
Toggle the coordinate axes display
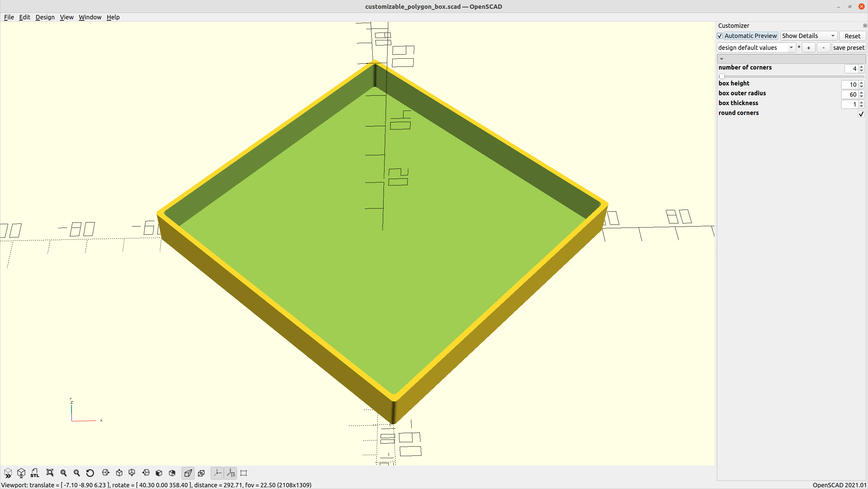(217, 473)
